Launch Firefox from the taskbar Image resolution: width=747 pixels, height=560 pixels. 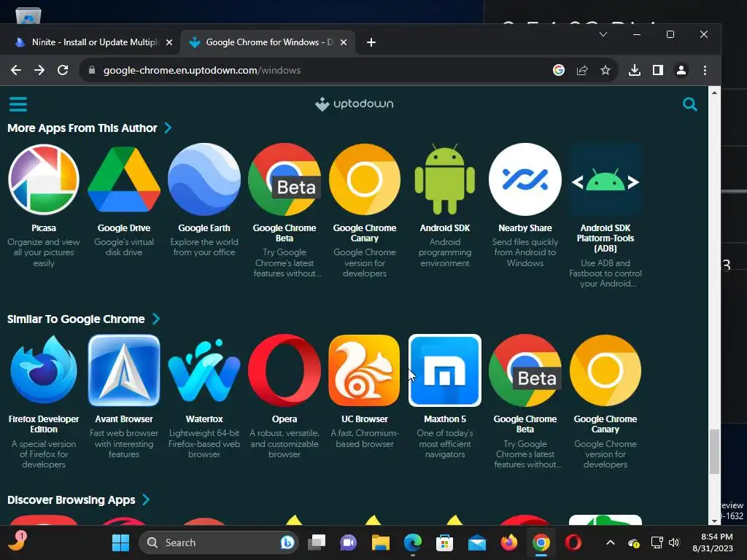[x=508, y=542]
